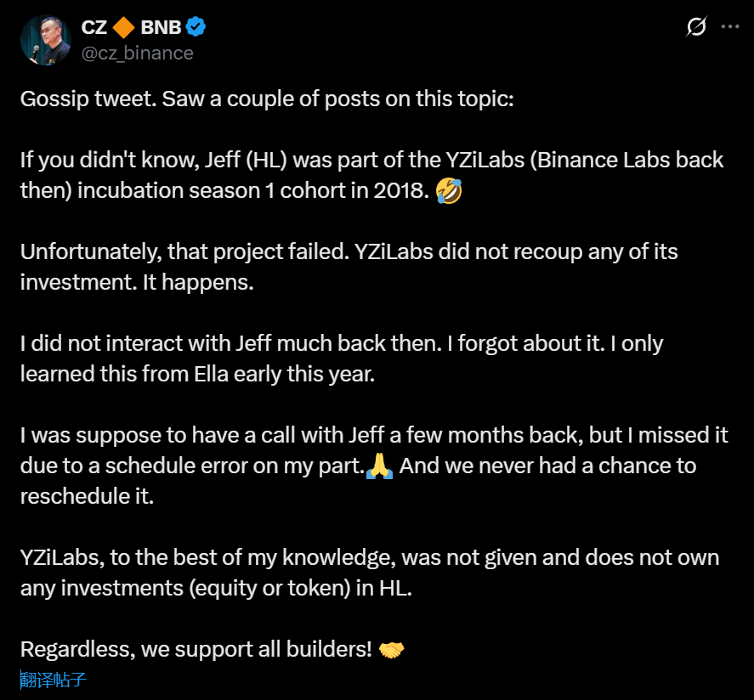Click the orange diamond next to CZ

coord(125,27)
